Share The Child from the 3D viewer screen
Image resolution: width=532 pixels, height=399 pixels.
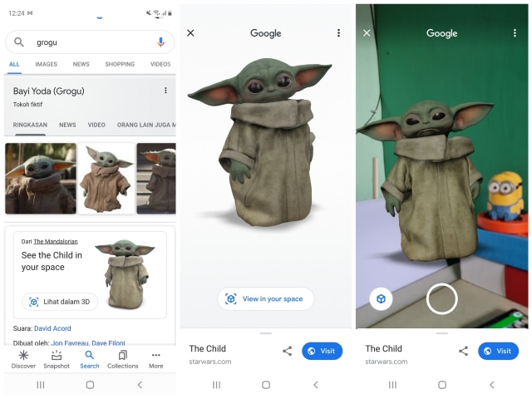288,351
